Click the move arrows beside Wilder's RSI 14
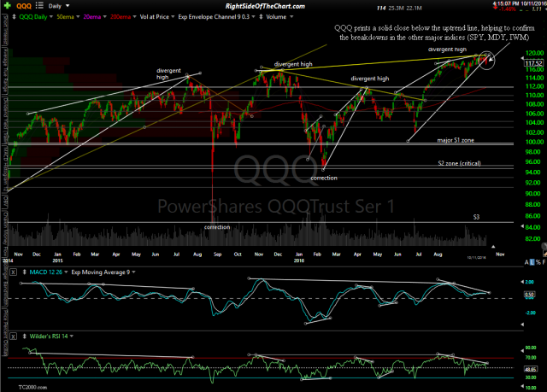This screenshot has height=392, width=547. point(25,336)
